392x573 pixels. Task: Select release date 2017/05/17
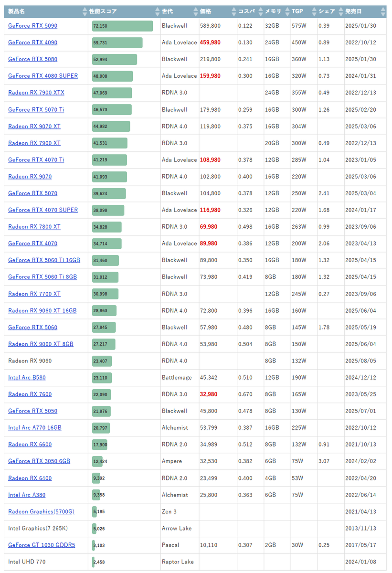point(360,545)
